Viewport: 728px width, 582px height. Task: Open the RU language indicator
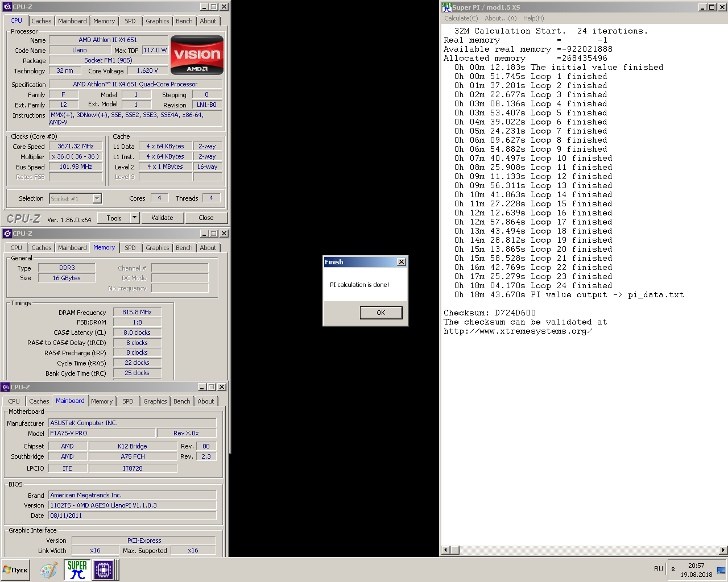(659, 569)
